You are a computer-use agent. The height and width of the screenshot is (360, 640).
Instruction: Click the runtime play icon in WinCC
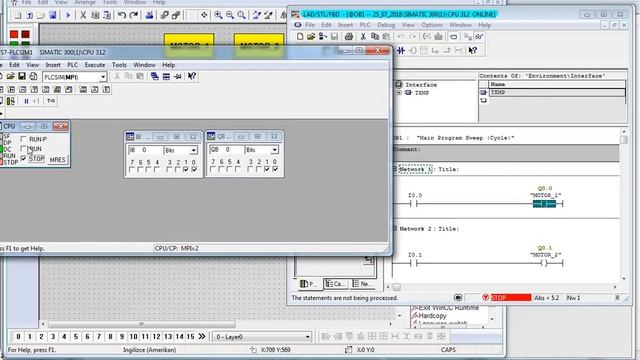coord(68,15)
